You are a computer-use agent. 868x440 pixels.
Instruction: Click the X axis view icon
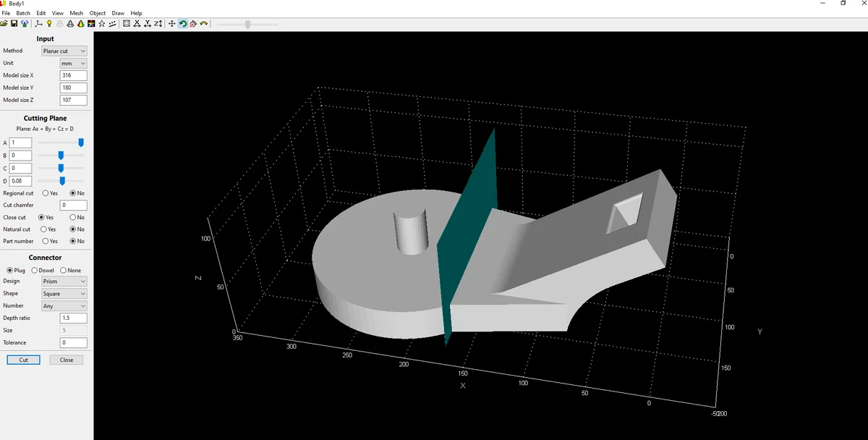coord(137,24)
